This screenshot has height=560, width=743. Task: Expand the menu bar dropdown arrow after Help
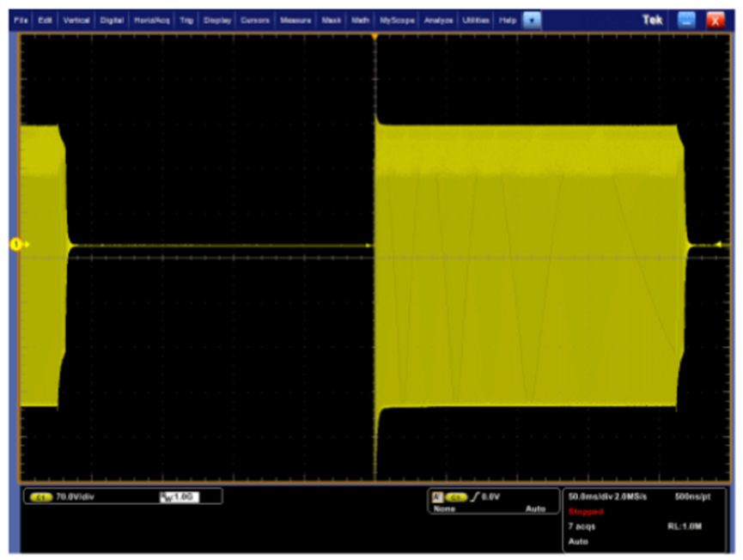pyautogui.click(x=532, y=20)
